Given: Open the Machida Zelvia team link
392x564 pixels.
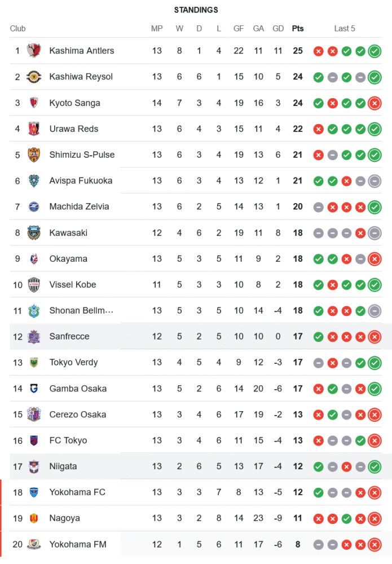Looking at the screenshot, I should pos(79,206).
